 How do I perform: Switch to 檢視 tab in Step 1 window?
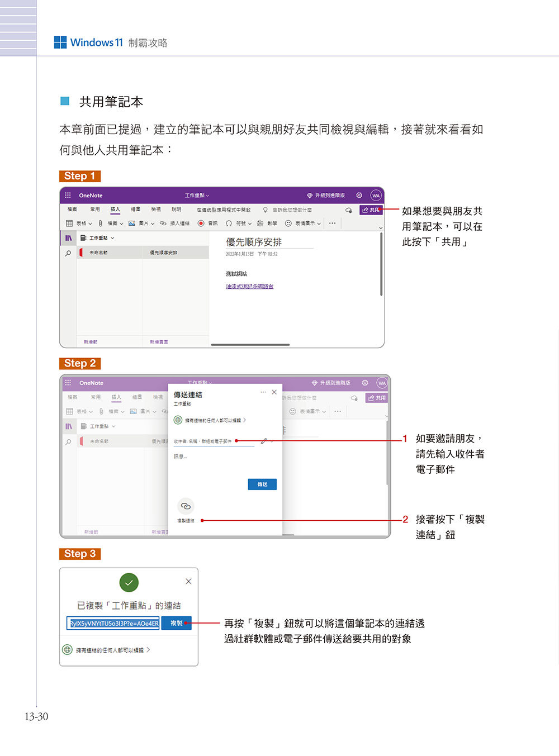[x=156, y=210]
